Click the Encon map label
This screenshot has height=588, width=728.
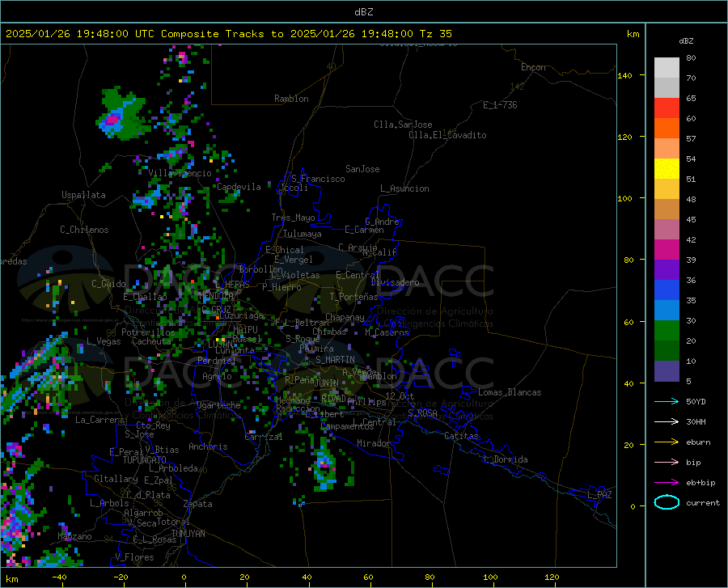(533, 67)
